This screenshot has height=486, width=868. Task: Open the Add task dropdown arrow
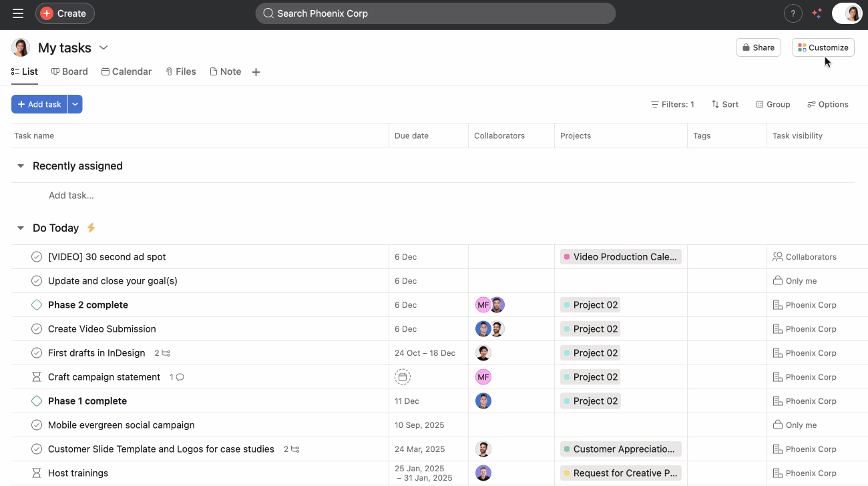click(75, 104)
